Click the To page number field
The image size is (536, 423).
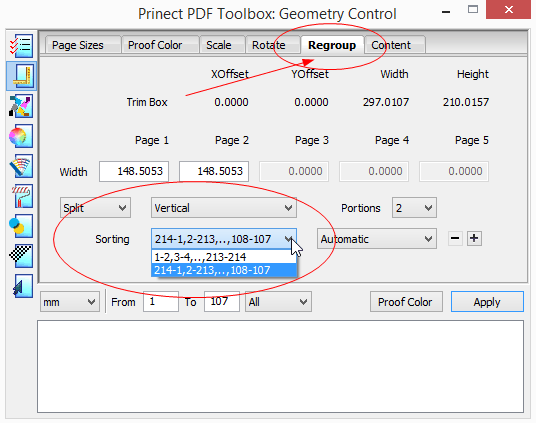(x=222, y=302)
